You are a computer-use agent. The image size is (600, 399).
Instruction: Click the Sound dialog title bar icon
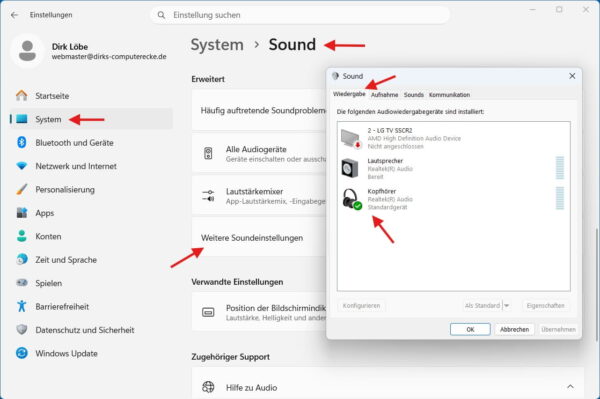336,76
